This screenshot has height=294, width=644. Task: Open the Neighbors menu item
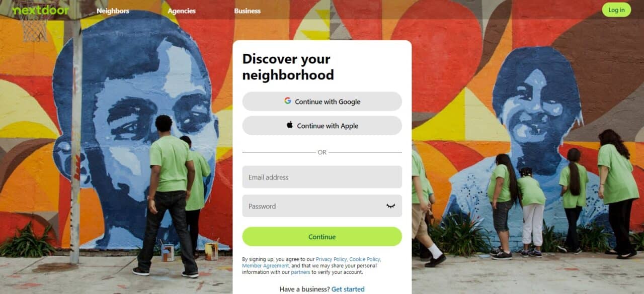pyautogui.click(x=113, y=11)
